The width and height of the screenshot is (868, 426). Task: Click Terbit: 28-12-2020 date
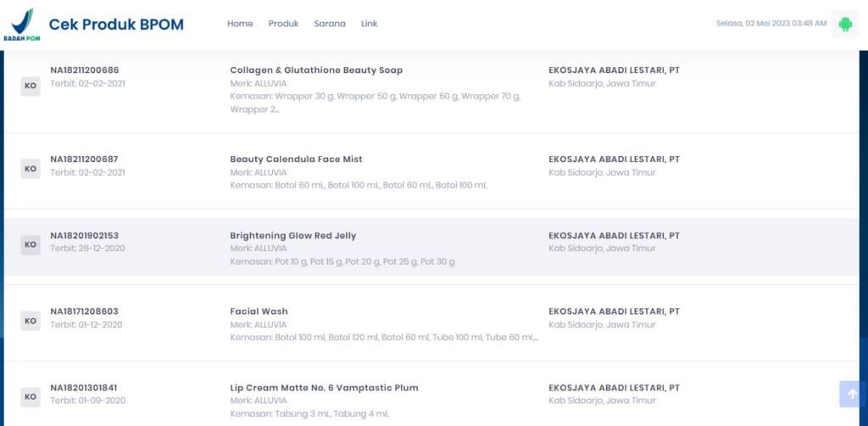[x=87, y=248]
